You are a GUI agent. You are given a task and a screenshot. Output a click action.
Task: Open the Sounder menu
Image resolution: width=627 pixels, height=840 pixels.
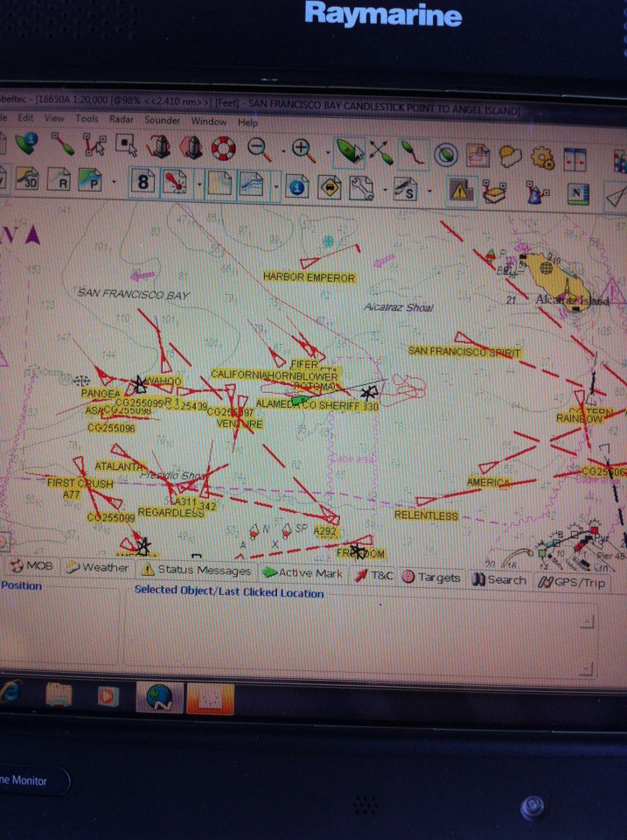(162, 120)
